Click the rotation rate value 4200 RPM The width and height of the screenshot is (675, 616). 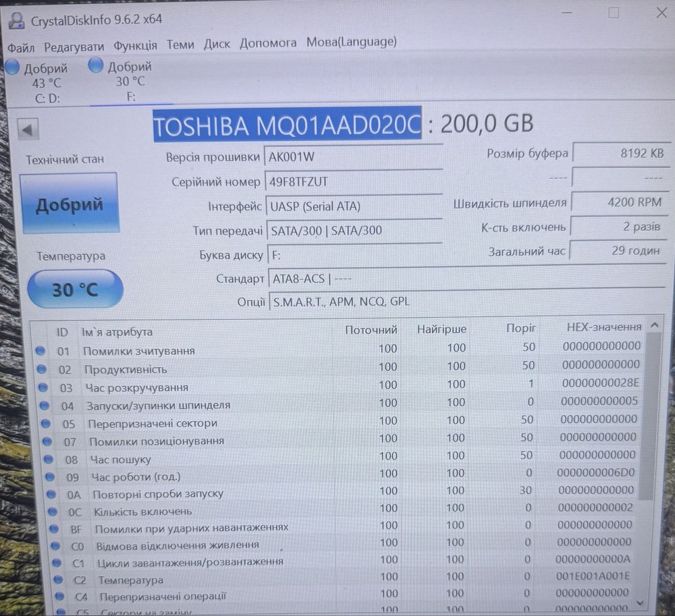619,202
